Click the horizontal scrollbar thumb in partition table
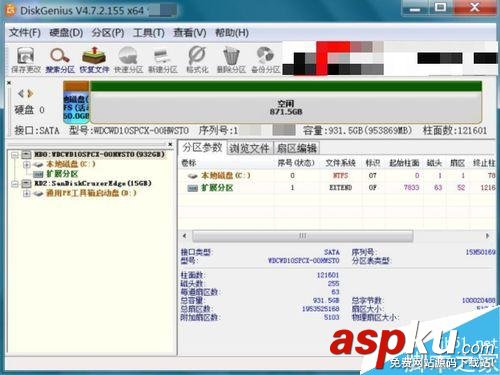The width and height of the screenshot is (500, 375). [x=303, y=236]
